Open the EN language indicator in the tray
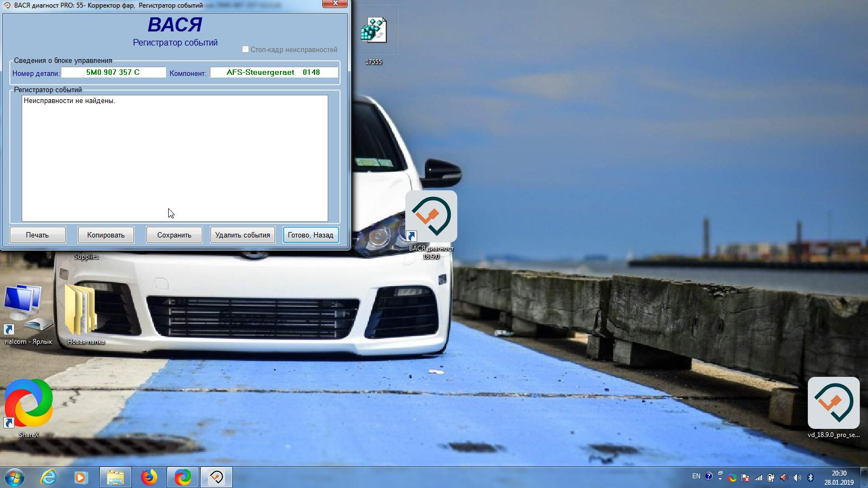The image size is (868, 488). point(696,476)
